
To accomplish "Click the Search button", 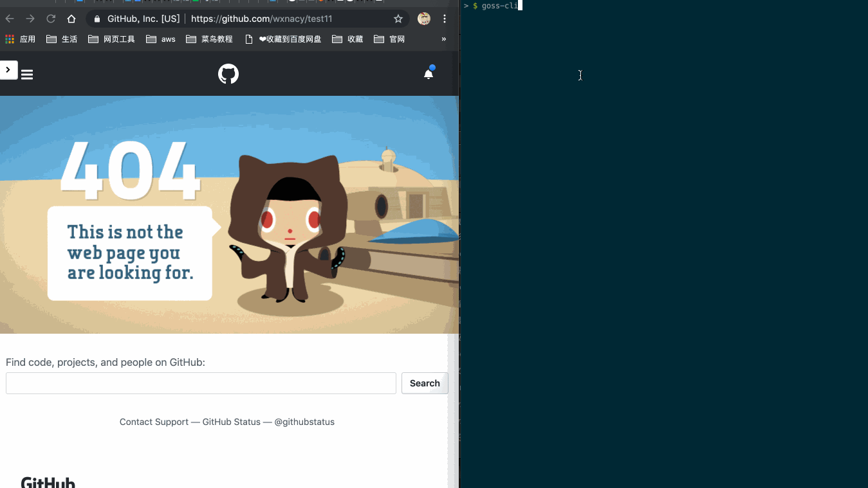I will click(x=425, y=383).
